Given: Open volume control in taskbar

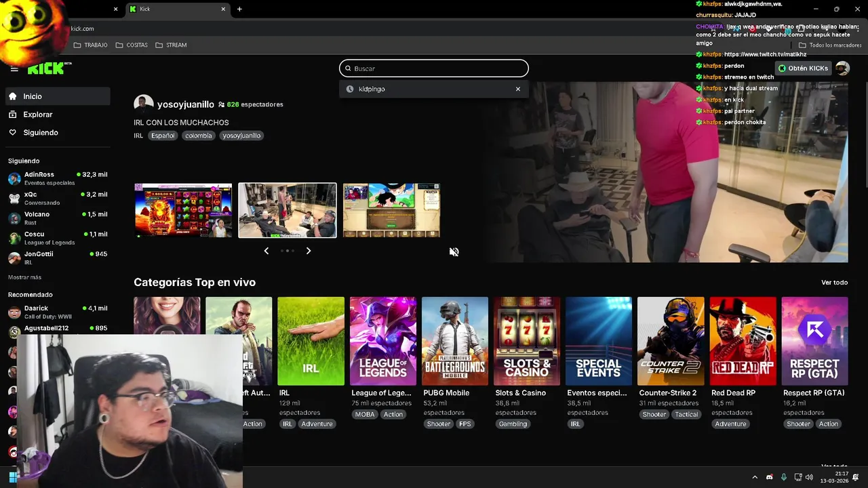Looking at the screenshot, I should [x=809, y=477].
